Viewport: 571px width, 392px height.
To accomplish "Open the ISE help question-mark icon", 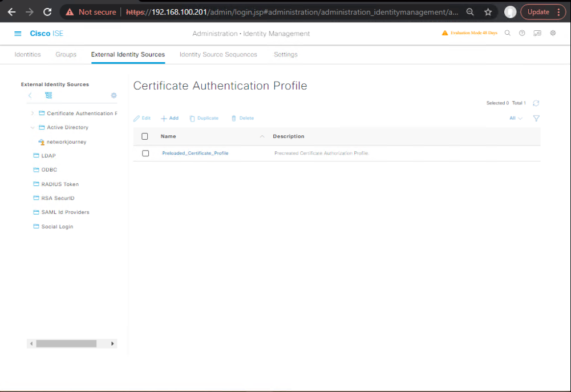I will 522,33.
